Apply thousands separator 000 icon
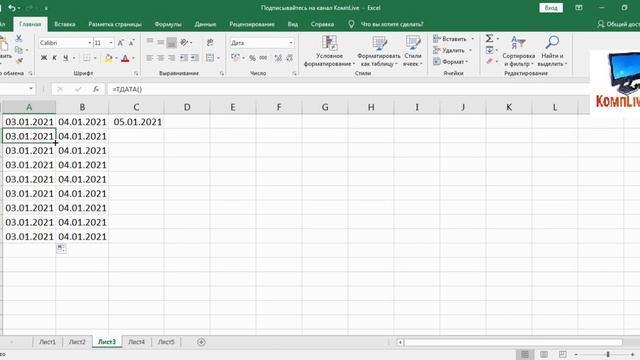This screenshot has width=640, height=360. [x=263, y=58]
